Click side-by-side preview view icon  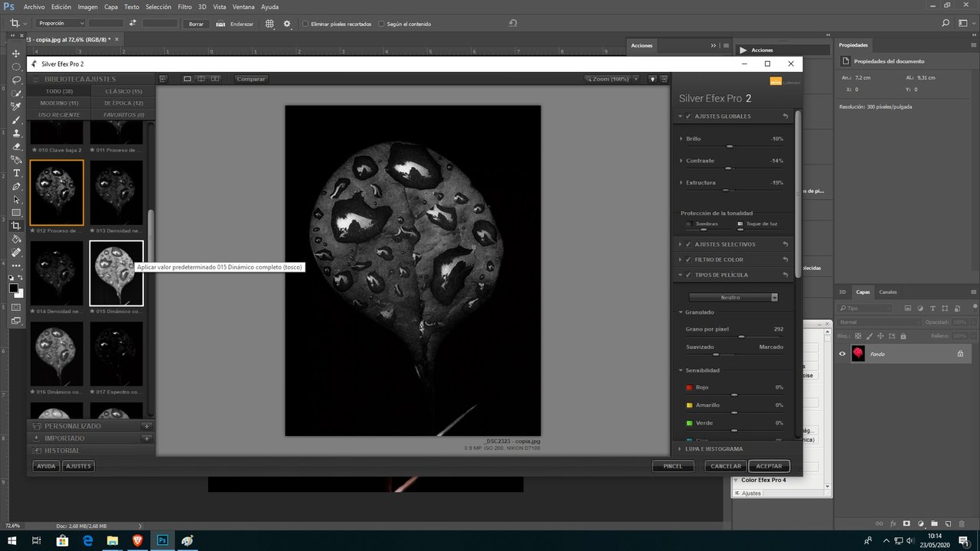coord(215,79)
